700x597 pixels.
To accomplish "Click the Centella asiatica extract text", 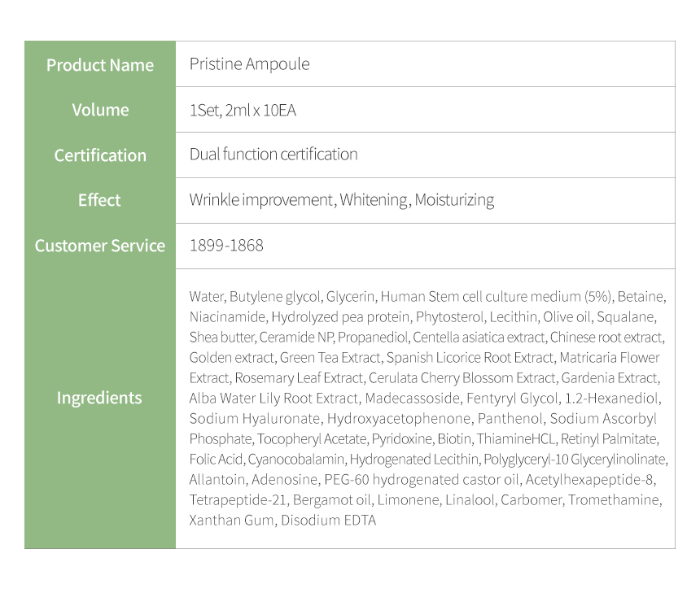I will pos(479,338).
